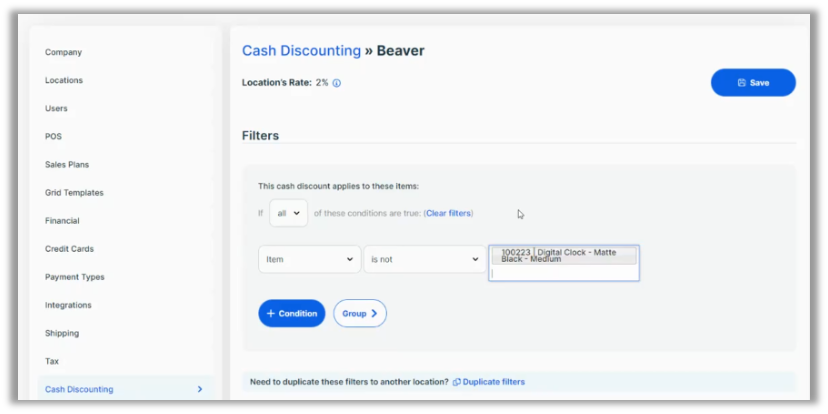
Task: Select Credit Cards in the sidebar
Action: (69, 249)
